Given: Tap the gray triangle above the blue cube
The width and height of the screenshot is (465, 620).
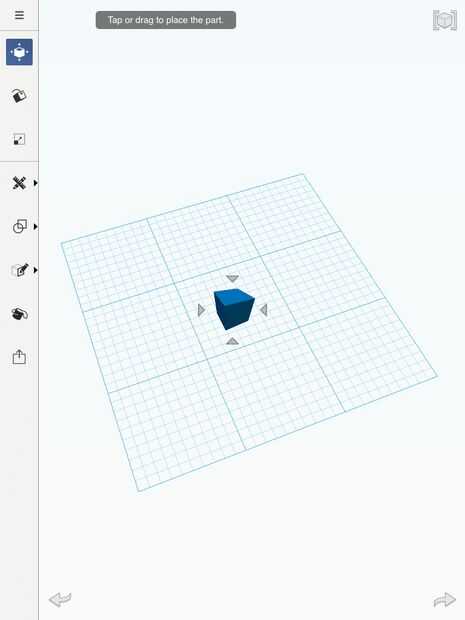Looking at the screenshot, I should 232,278.
